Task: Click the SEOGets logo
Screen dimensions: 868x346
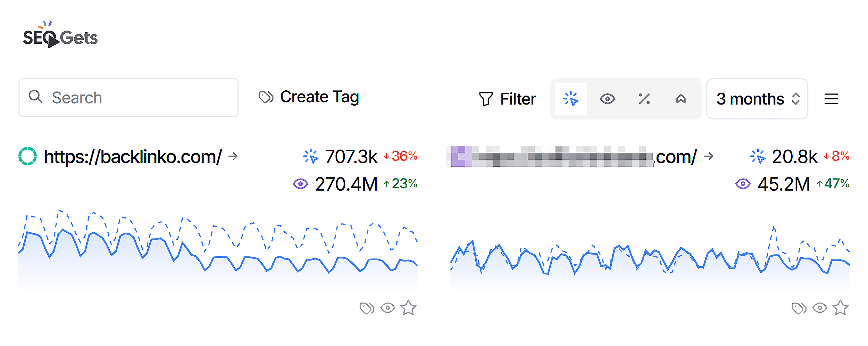Action: 60,34
